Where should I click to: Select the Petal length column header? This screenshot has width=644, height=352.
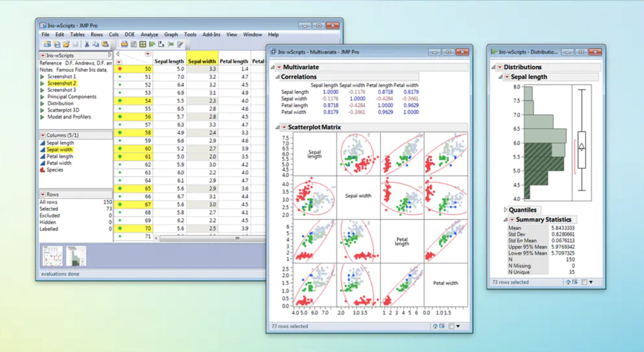tap(234, 61)
